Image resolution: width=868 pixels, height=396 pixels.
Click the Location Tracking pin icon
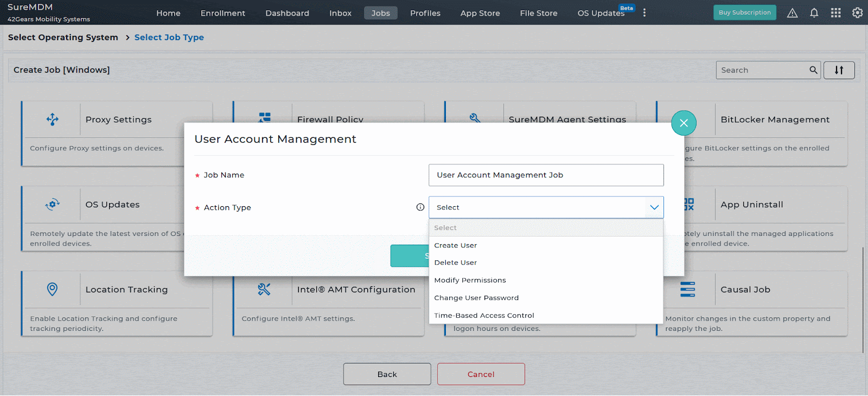[x=52, y=289]
